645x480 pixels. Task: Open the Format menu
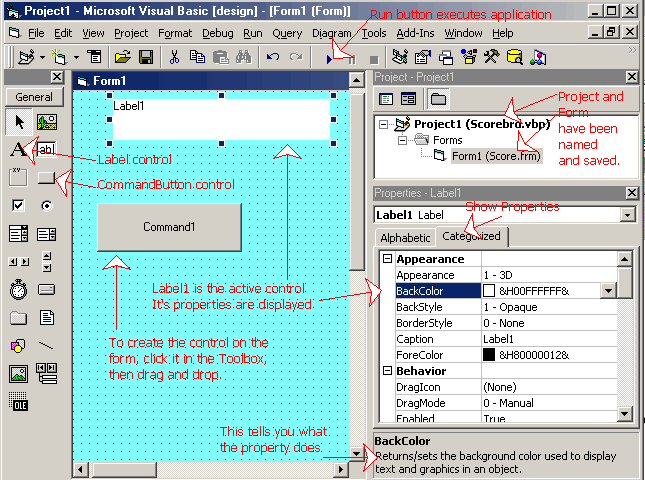pos(175,33)
